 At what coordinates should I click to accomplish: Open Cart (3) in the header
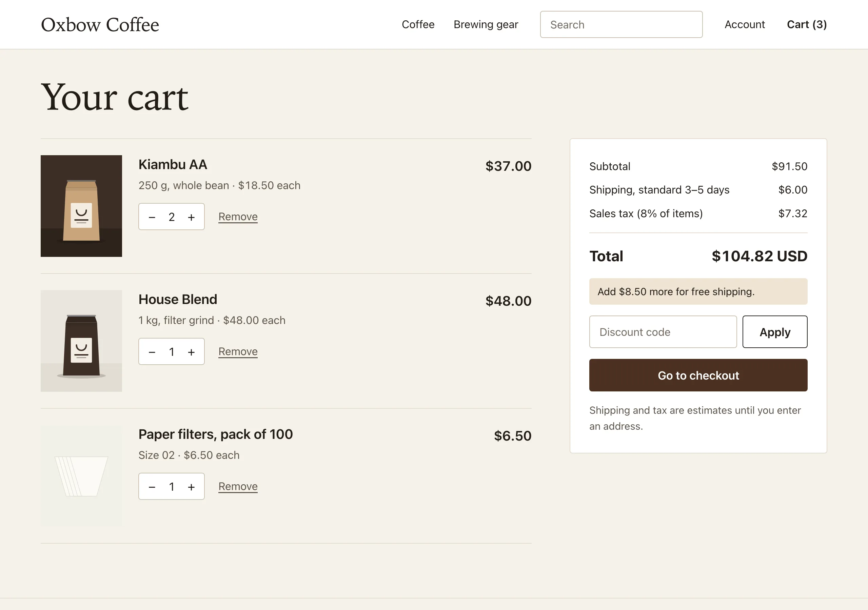coord(807,24)
